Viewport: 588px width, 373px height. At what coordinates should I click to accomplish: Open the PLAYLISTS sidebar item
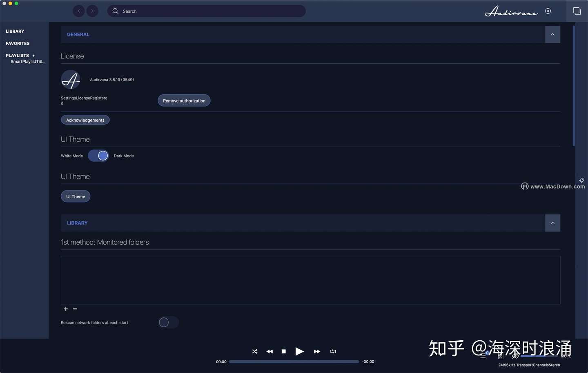[17, 56]
